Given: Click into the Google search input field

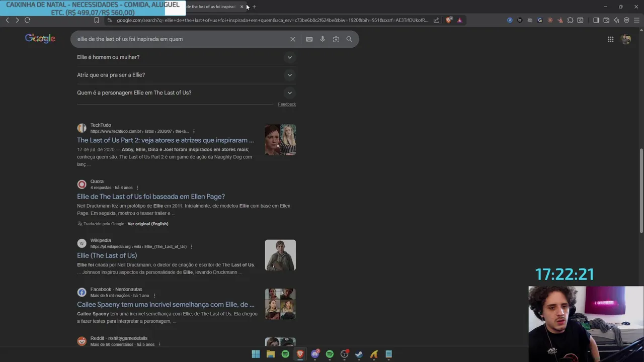Looking at the screenshot, I should [181, 39].
